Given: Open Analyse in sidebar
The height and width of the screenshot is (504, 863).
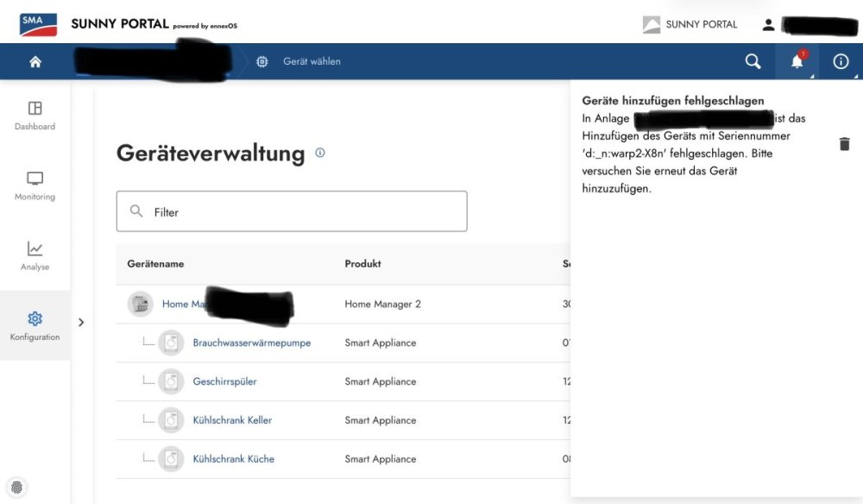Looking at the screenshot, I should (35, 255).
